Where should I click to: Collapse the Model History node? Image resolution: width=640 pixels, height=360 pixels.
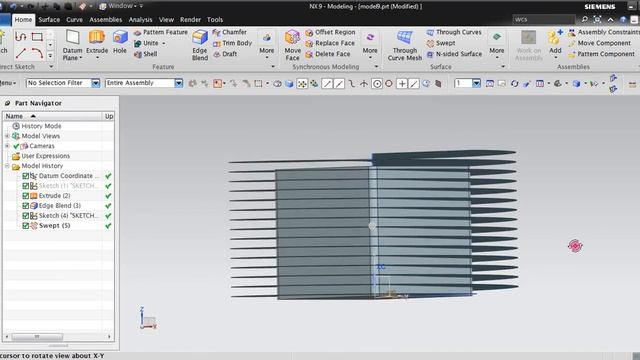click(7, 166)
